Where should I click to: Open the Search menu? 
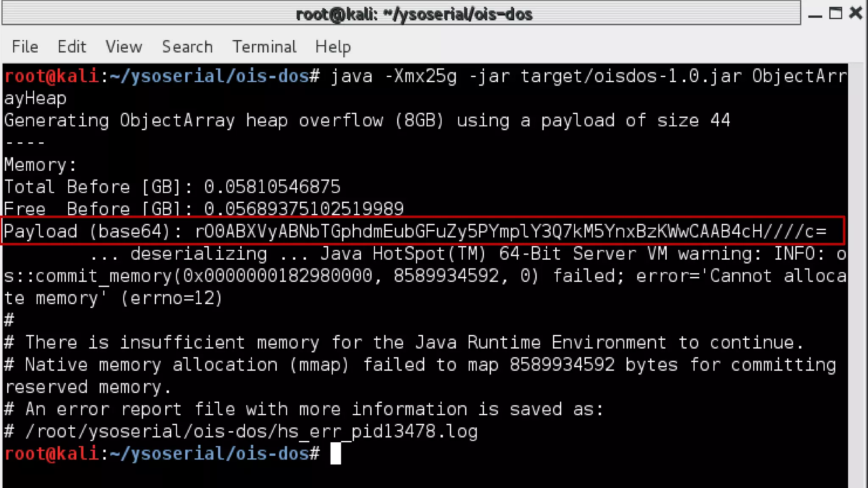187,47
